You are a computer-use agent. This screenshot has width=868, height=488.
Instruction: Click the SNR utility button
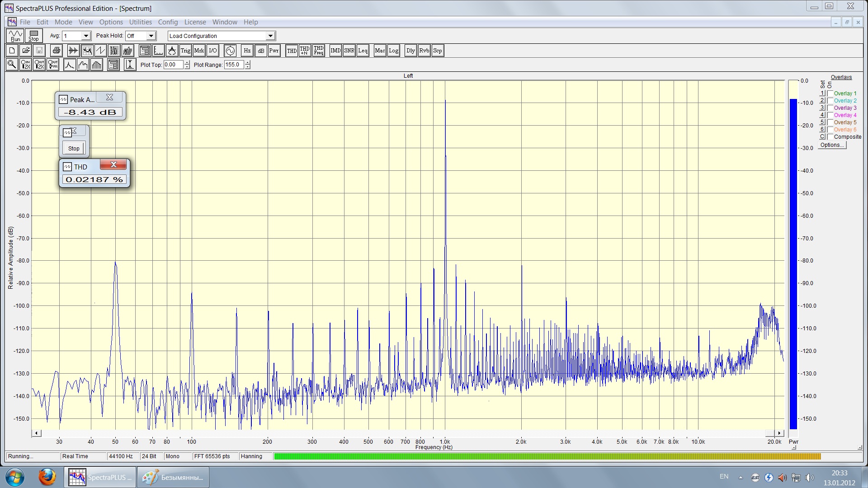(x=349, y=51)
